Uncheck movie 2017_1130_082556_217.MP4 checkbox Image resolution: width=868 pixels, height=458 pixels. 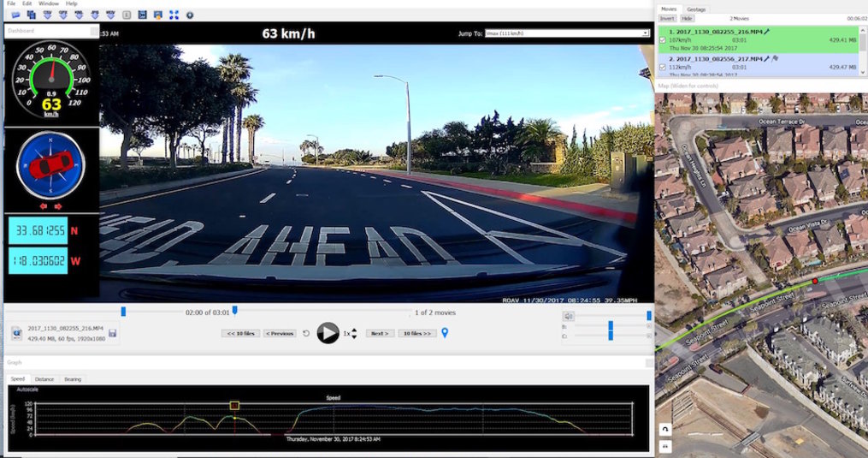pos(663,67)
